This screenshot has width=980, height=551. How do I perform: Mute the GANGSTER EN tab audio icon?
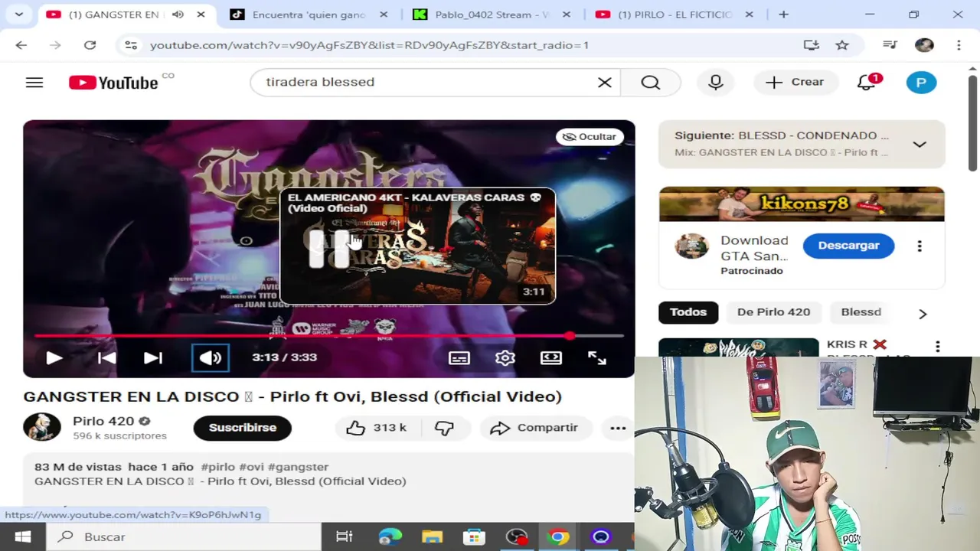pyautogui.click(x=178, y=15)
